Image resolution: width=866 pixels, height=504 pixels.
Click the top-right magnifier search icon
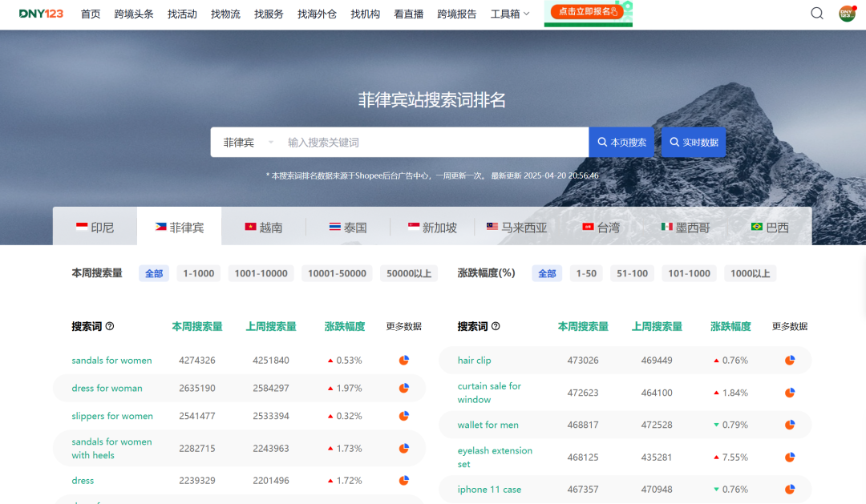[x=816, y=14]
